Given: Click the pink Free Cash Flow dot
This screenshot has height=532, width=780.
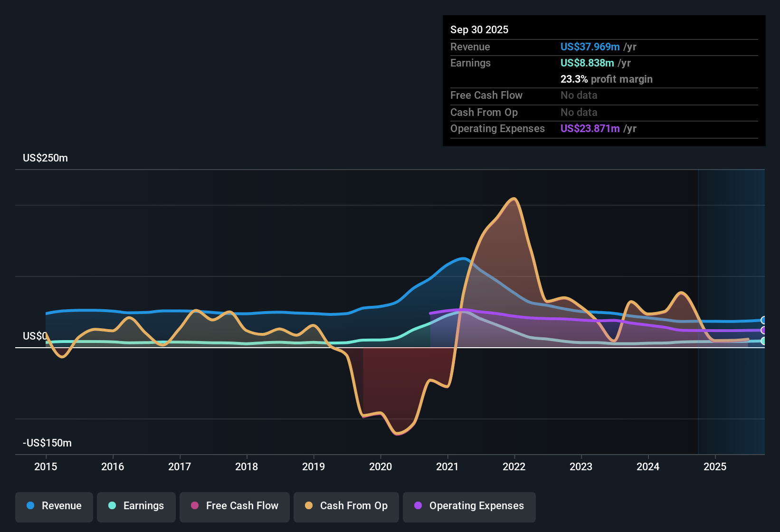Looking at the screenshot, I should 194,506.
